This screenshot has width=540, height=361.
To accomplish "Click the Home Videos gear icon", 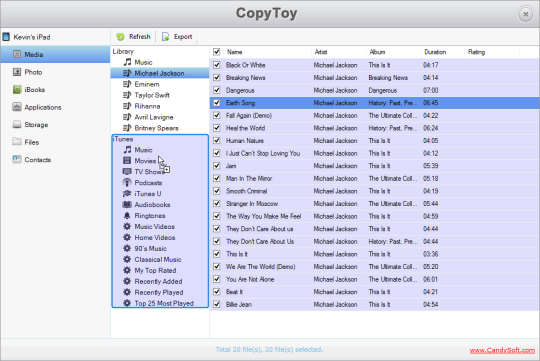I will pyautogui.click(x=127, y=237).
